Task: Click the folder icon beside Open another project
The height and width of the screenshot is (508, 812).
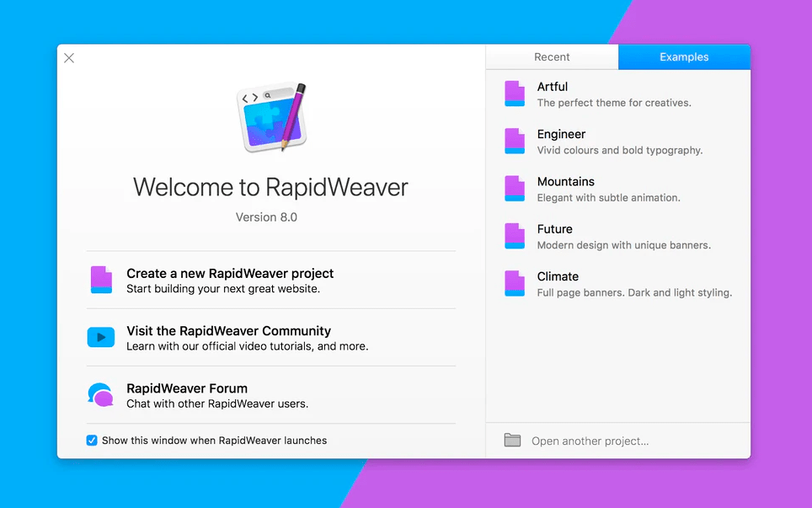Action: [515, 440]
